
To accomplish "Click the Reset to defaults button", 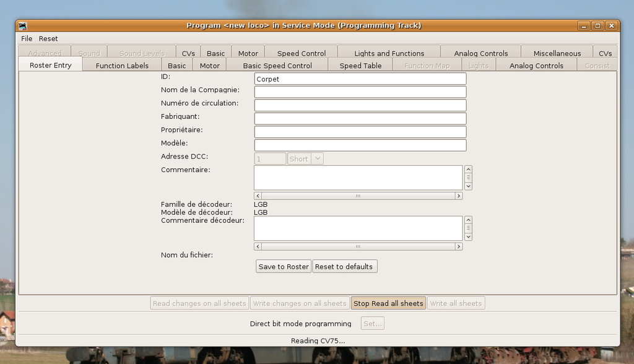I will point(344,267).
